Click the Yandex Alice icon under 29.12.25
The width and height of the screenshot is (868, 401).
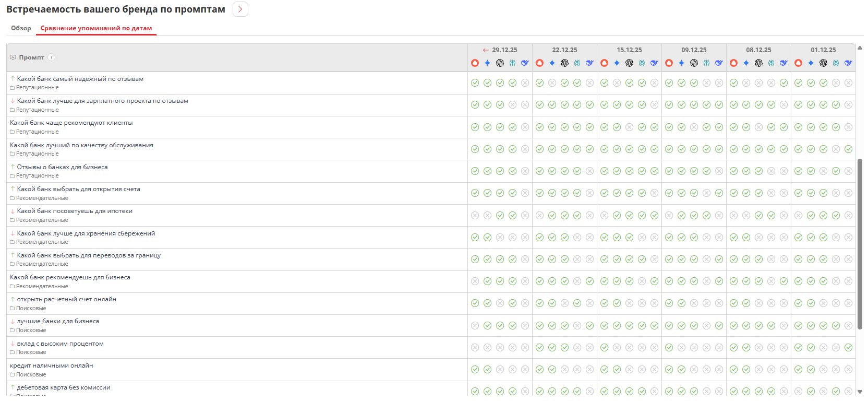475,63
